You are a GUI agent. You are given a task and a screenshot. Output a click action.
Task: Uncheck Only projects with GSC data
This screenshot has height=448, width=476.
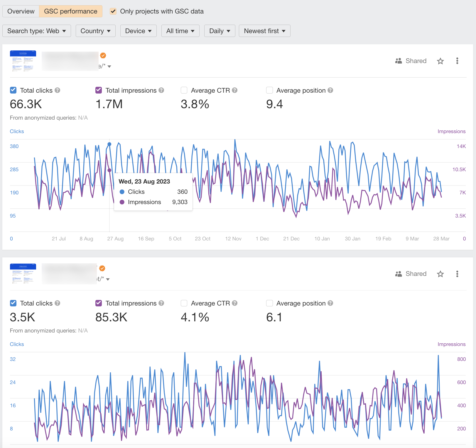(x=113, y=11)
